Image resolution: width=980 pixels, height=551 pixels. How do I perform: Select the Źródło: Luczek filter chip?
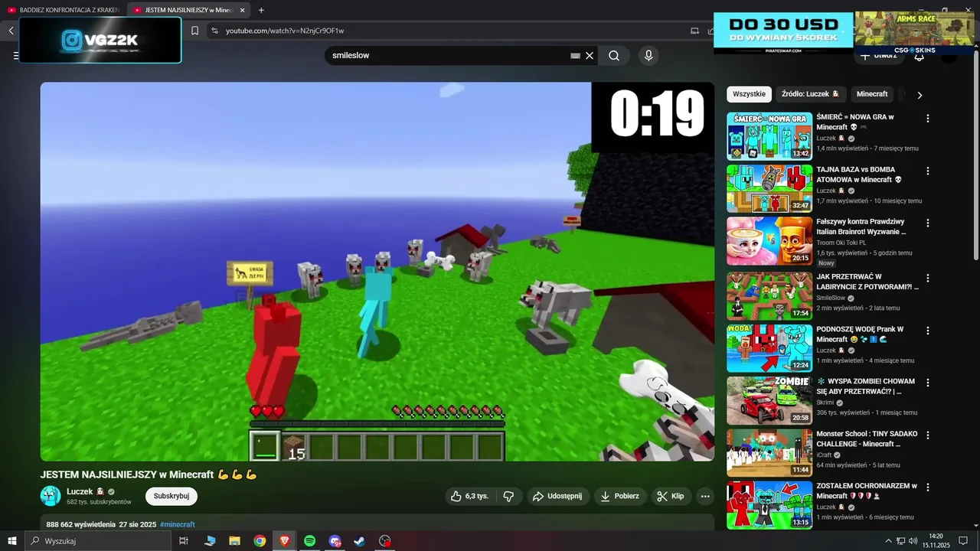pyautogui.click(x=810, y=94)
